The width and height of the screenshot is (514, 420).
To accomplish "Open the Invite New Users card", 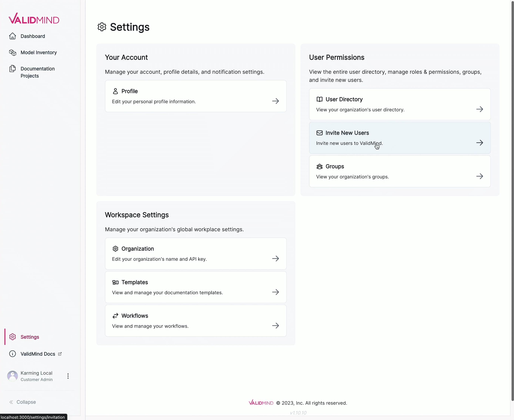I will 399,138.
